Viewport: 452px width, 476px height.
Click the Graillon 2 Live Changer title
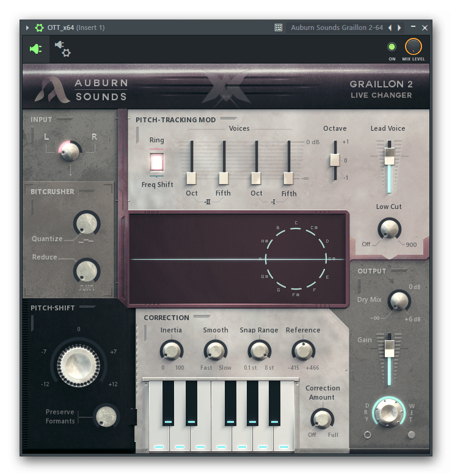pos(381,89)
